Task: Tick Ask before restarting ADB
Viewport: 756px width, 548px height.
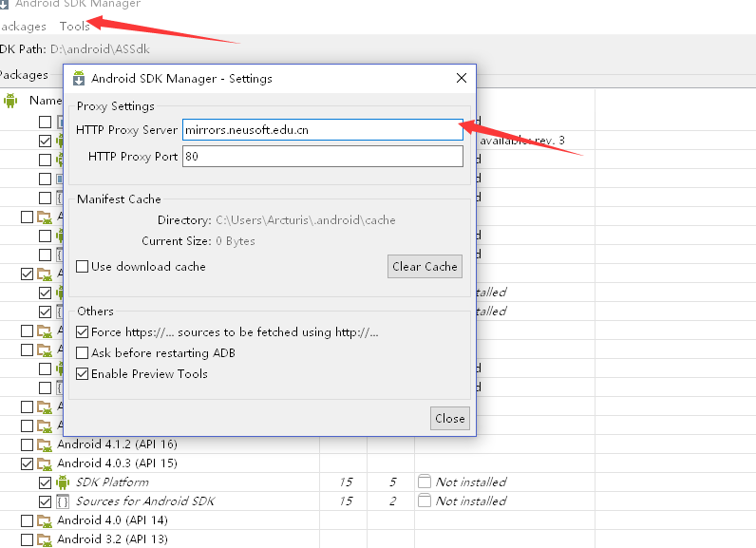Action: (x=83, y=353)
